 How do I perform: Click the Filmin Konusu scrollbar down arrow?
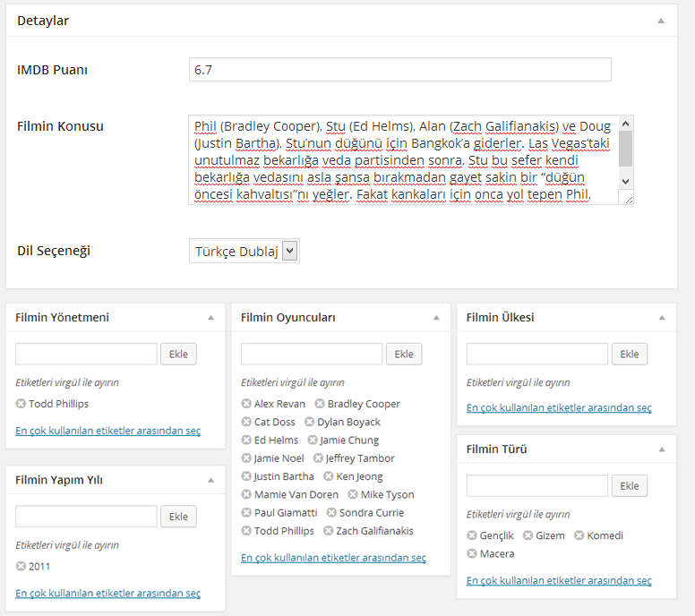pos(625,181)
